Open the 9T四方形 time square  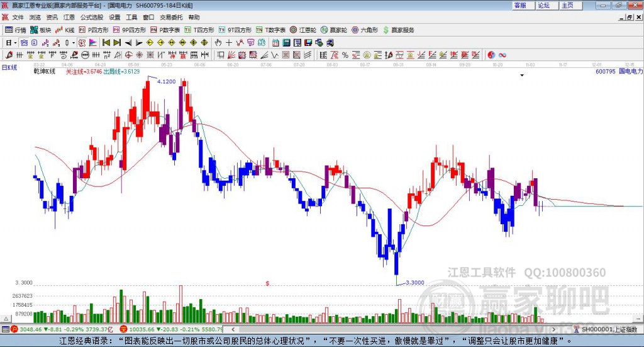click(235, 30)
